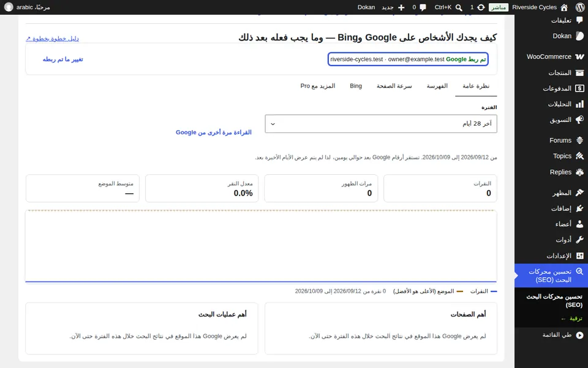Click the chevron arrow of the period dropdown

(273, 124)
